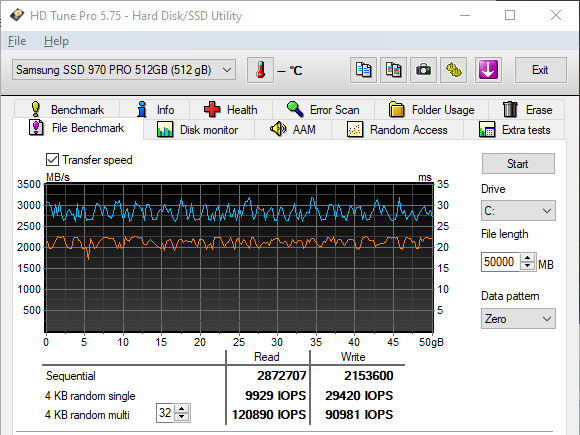
Task: Increase file length with up arrow
Action: 528,258
